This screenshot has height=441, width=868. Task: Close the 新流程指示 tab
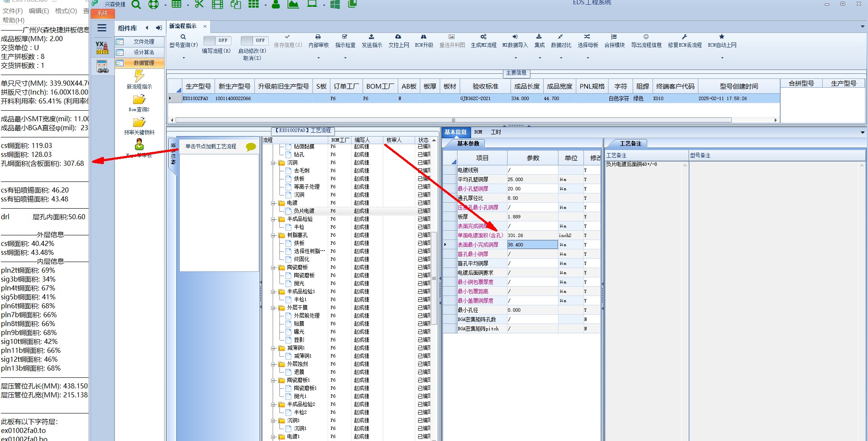click(x=205, y=26)
